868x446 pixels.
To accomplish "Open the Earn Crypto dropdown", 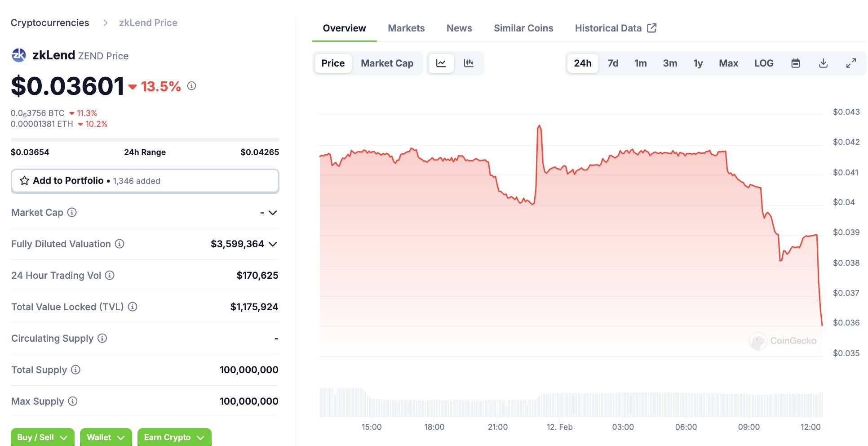I will [174, 437].
